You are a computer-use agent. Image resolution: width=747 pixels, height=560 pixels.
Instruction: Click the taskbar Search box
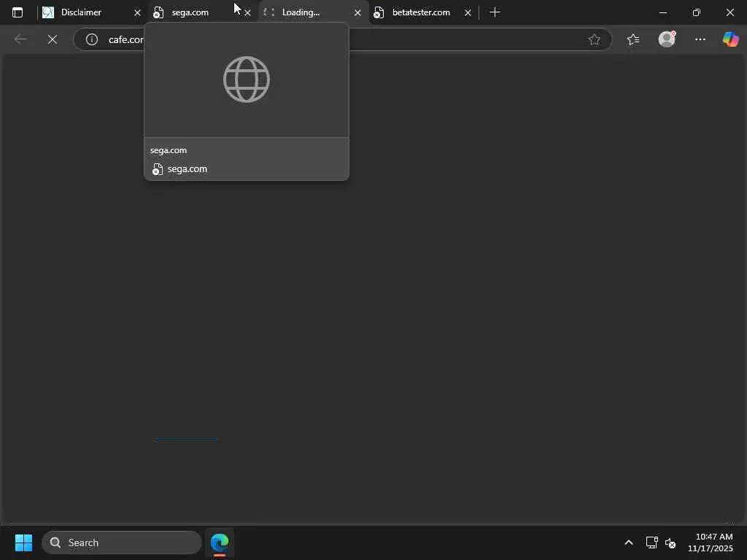[122, 542]
